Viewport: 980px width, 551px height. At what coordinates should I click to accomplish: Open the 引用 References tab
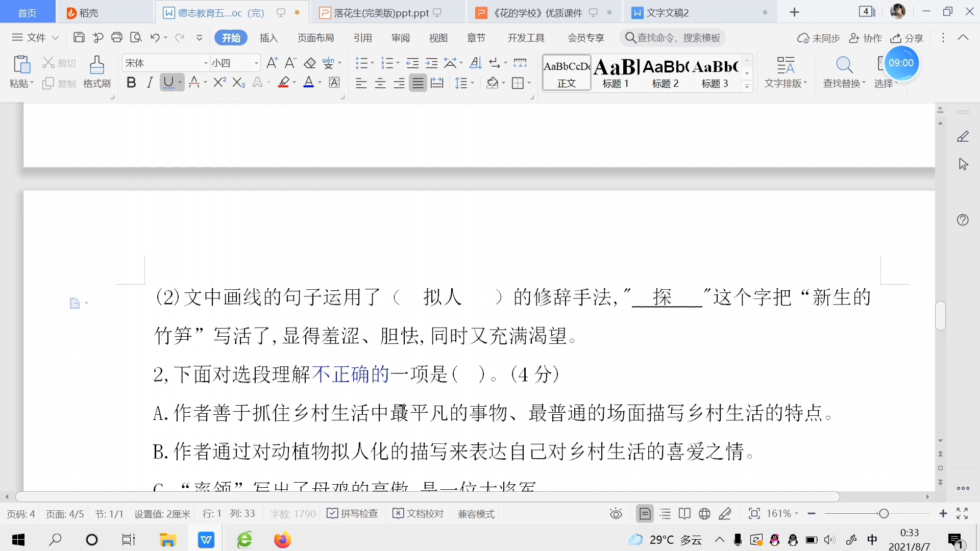(363, 38)
